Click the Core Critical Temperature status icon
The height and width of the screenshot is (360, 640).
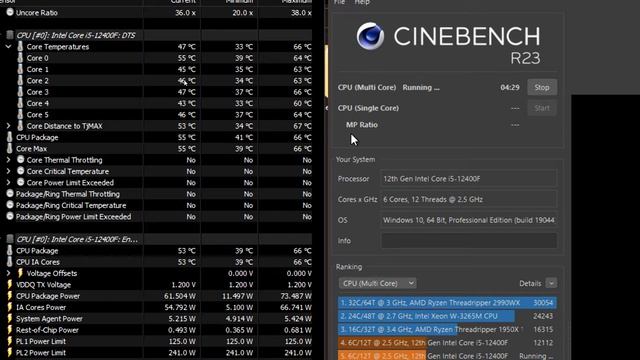(x=20, y=171)
